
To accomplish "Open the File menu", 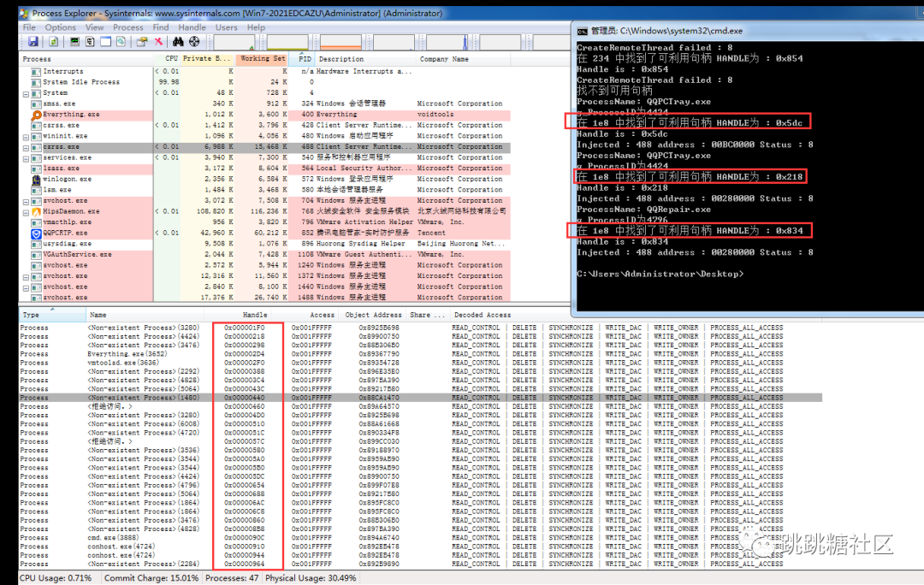I will click(x=29, y=27).
